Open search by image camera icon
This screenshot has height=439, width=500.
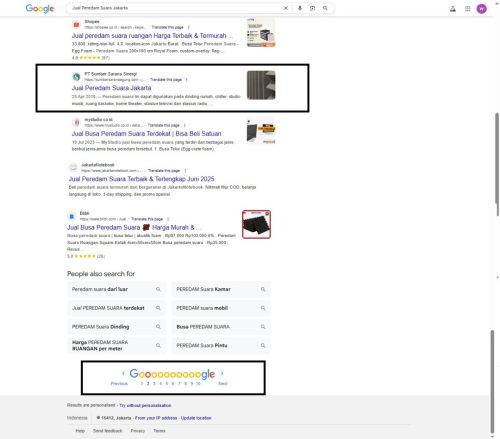tap(312, 8)
